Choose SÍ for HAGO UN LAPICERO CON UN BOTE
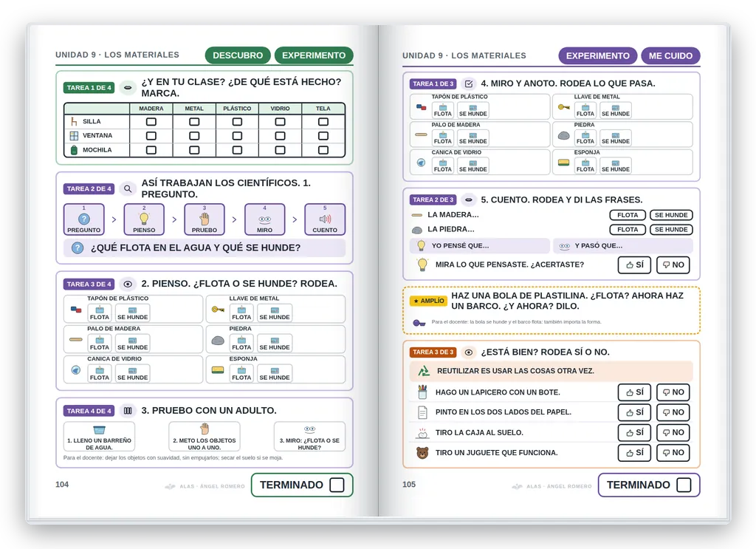756x549 pixels. pos(634,392)
